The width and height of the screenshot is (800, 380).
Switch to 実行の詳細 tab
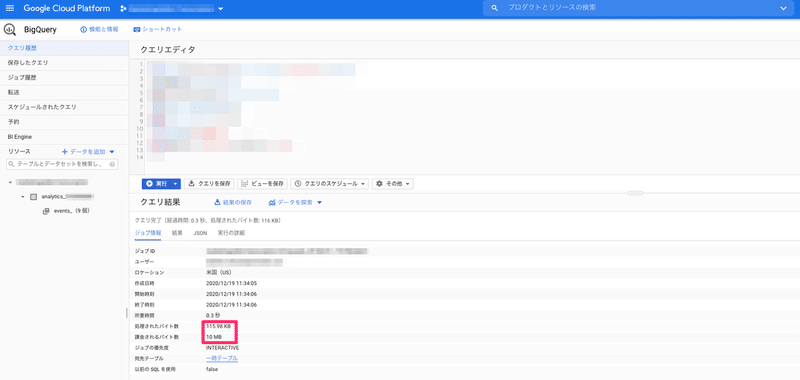(231, 233)
